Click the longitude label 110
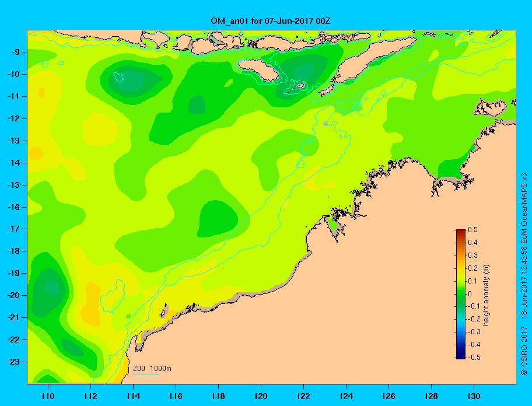This screenshot has width=532, height=406. [48, 396]
